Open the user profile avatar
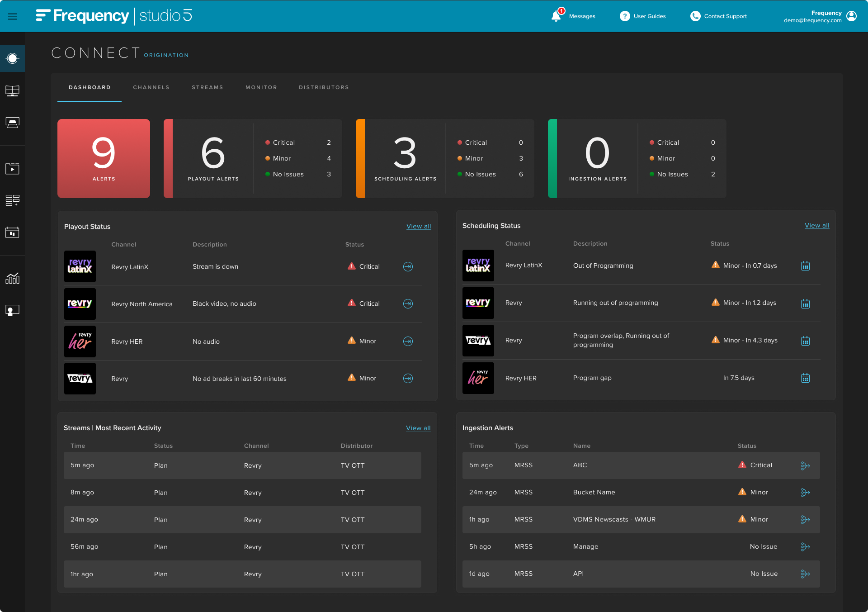Screen dimensions: 868x612 point(851,16)
